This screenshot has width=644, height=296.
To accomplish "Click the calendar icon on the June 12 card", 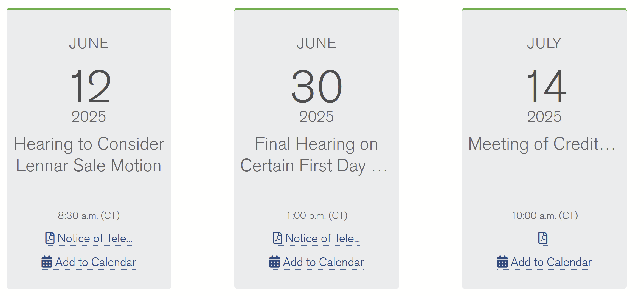I will pos(47,262).
